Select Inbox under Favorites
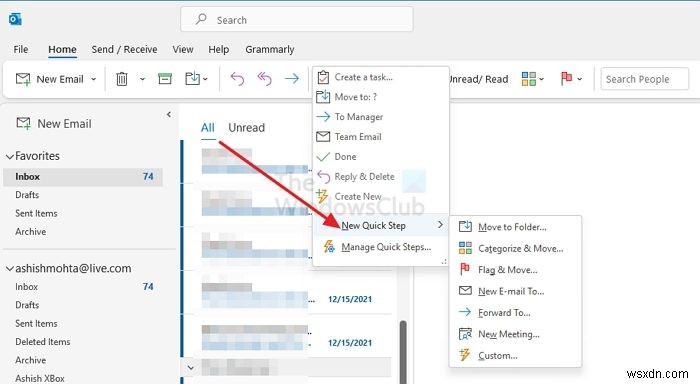Image resolution: width=700 pixels, height=384 pixels. pos(83,177)
